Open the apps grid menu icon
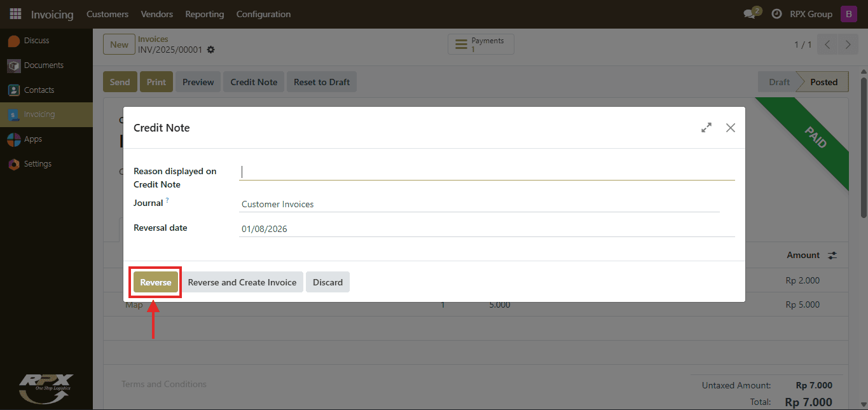Image resolution: width=868 pixels, height=410 pixels. pyautogui.click(x=15, y=14)
